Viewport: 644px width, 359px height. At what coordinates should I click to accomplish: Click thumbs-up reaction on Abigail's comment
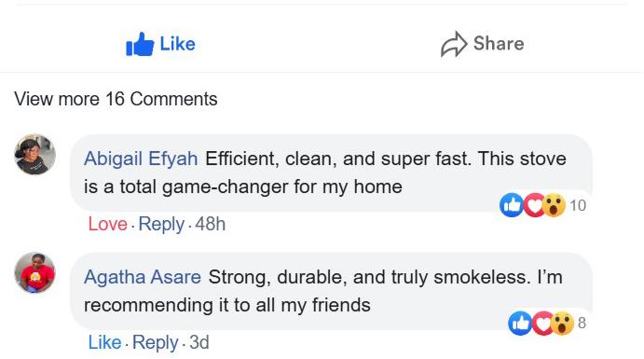click(x=512, y=204)
